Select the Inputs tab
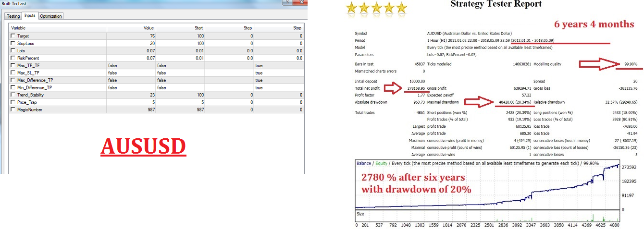Viewport: 644px width, 230px height. click(30, 16)
